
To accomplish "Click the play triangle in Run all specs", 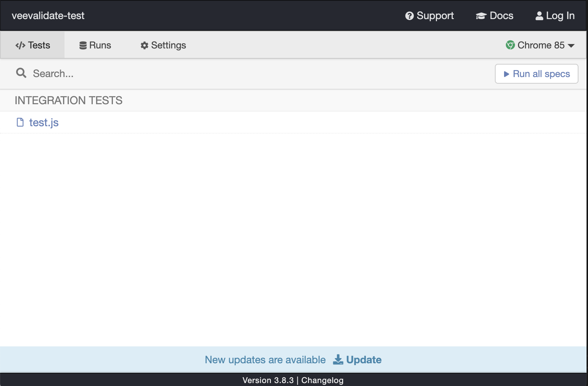I will point(506,74).
